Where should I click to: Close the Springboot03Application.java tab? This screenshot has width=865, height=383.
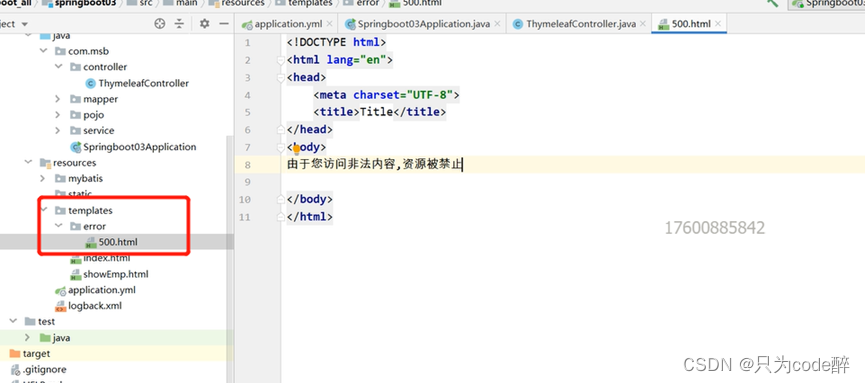click(x=497, y=24)
